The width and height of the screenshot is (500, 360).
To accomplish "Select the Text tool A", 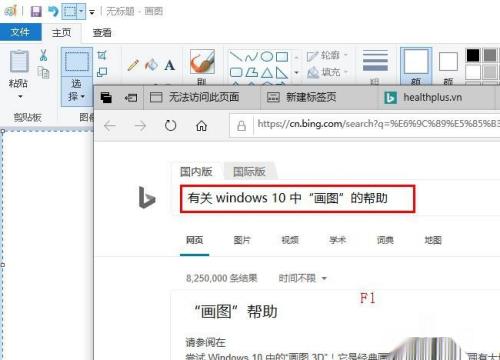I will coord(170,65).
